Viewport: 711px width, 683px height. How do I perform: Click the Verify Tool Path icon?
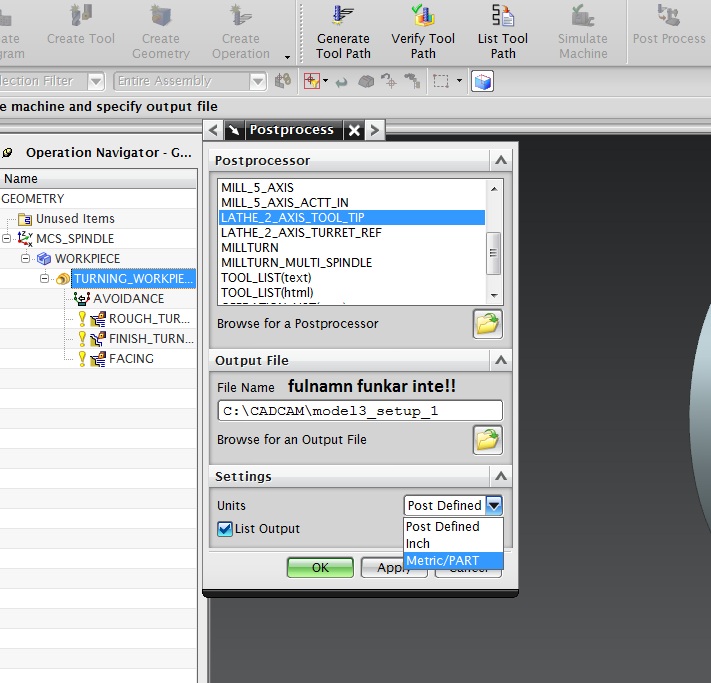[423, 15]
